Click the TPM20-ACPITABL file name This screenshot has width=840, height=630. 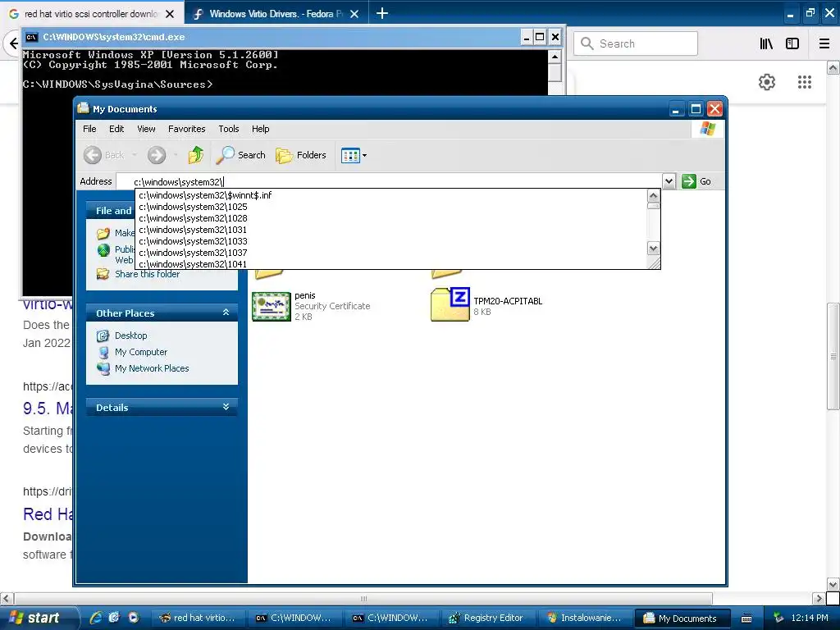tap(508, 301)
